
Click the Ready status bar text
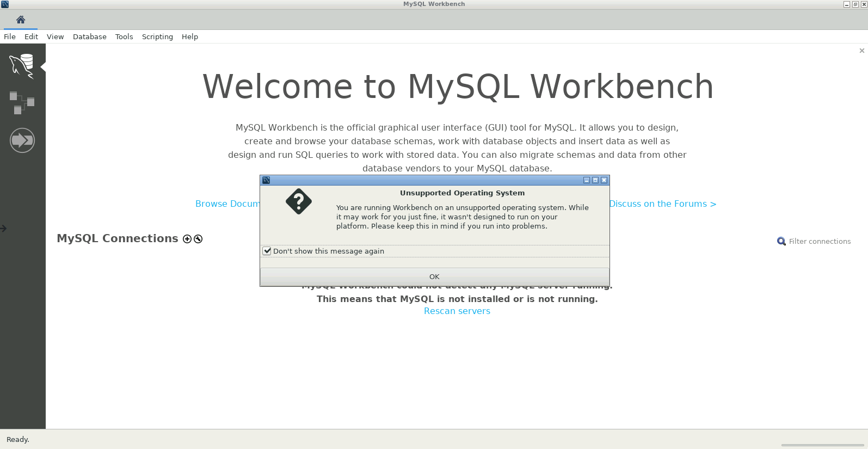[18, 439]
